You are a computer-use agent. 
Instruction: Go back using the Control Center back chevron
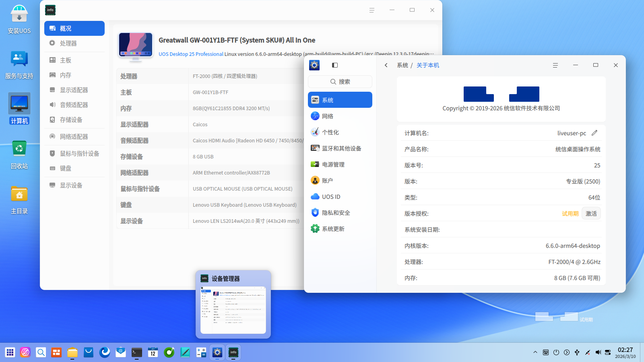(386, 65)
